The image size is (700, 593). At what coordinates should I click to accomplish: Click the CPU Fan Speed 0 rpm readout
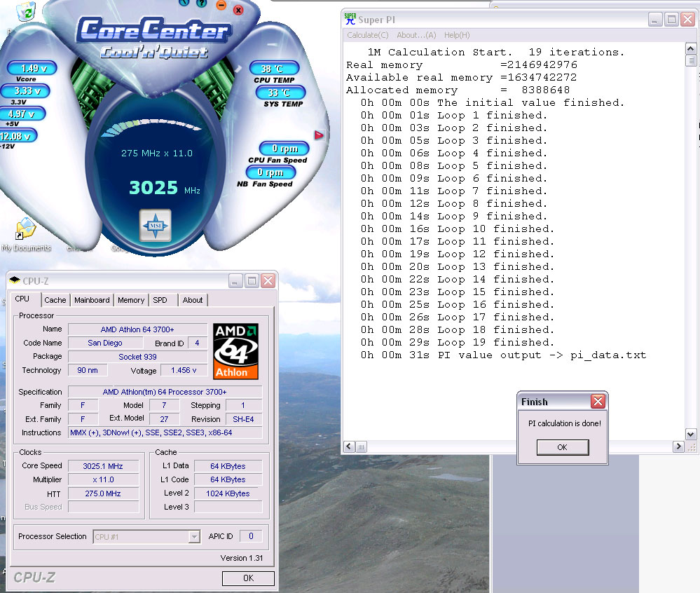click(x=284, y=149)
